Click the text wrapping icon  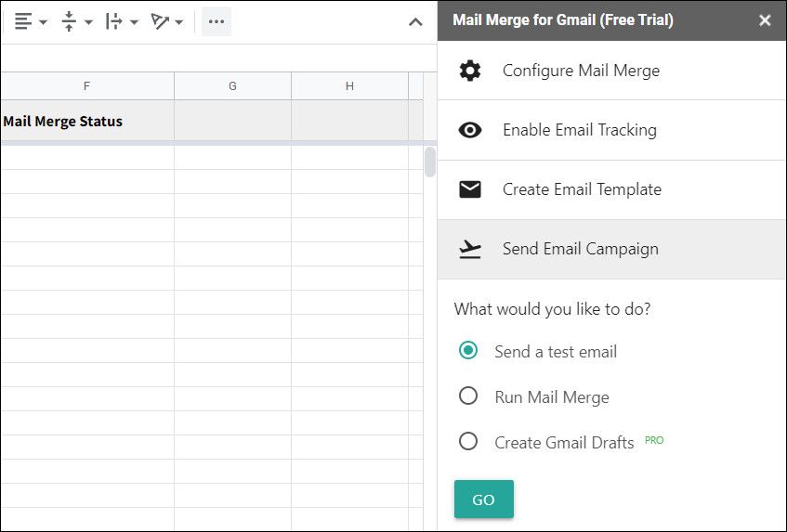(x=114, y=21)
